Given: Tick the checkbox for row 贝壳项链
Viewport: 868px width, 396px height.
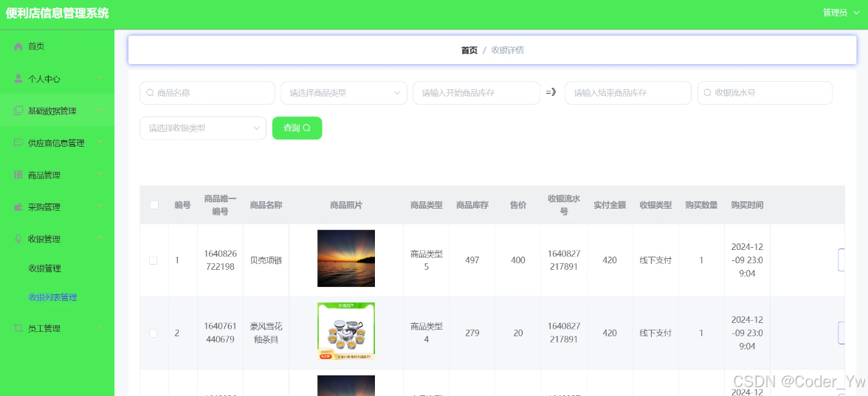Looking at the screenshot, I should (x=154, y=260).
